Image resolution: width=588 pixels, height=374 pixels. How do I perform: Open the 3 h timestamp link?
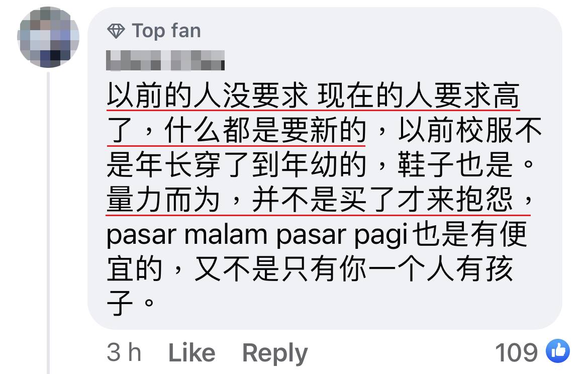point(124,352)
